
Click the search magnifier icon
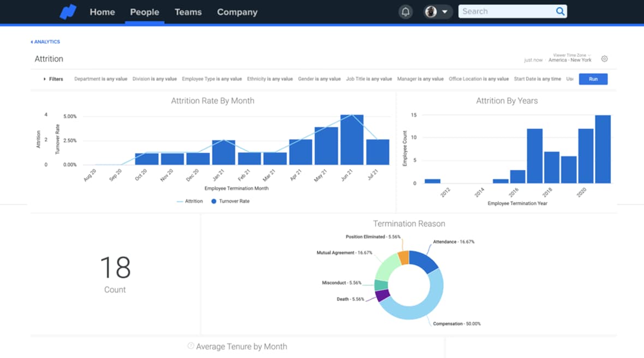(560, 11)
